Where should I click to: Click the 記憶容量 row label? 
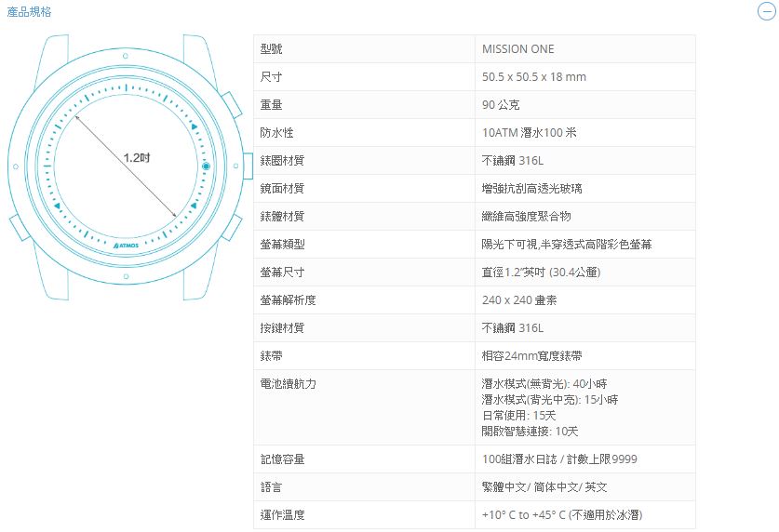click(x=282, y=459)
